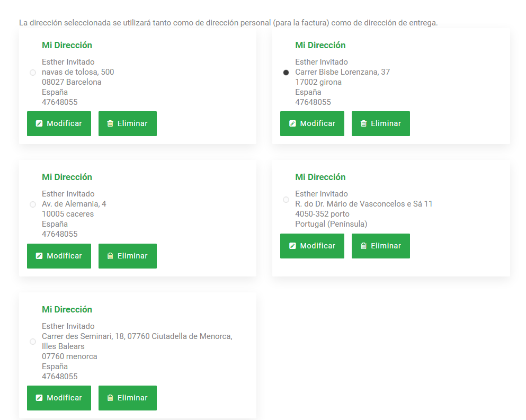Click the text '07760 menorca'
The width and height of the screenshot is (526, 420).
(x=69, y=356)
